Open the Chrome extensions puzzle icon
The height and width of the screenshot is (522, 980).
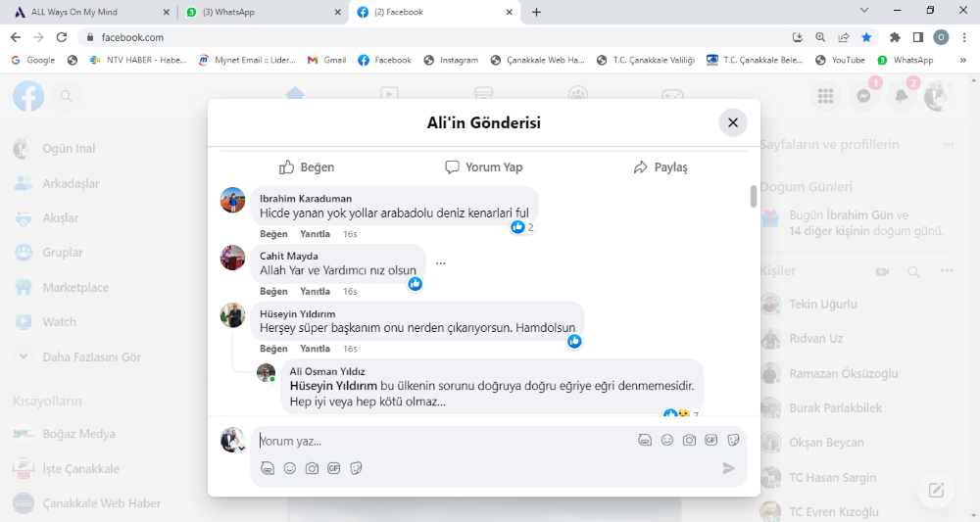[895, 37]
